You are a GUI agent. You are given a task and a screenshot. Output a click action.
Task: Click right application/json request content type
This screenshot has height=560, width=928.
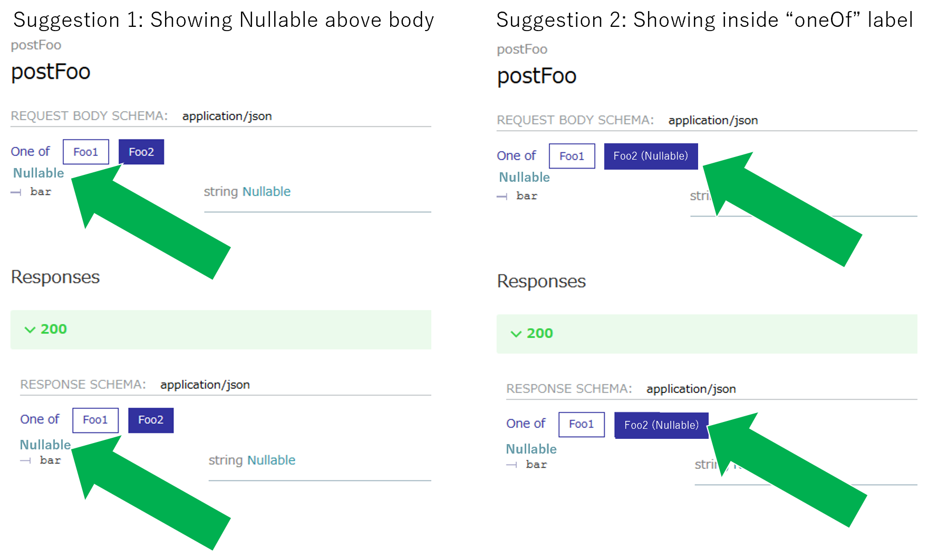[713, 120]
